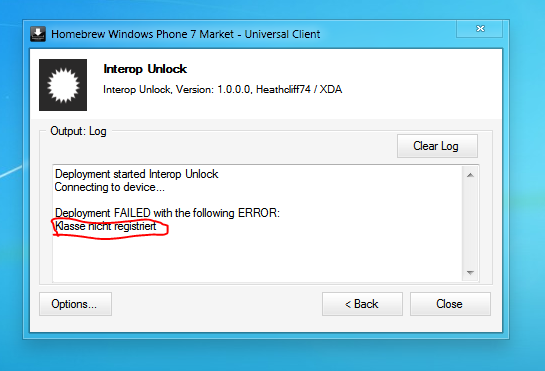Image resolution: width=545 pixels, height=371 pixels.
Task: Click the 'Deployment started Interop Unlock' line
Action: click(x=137, y=174)
